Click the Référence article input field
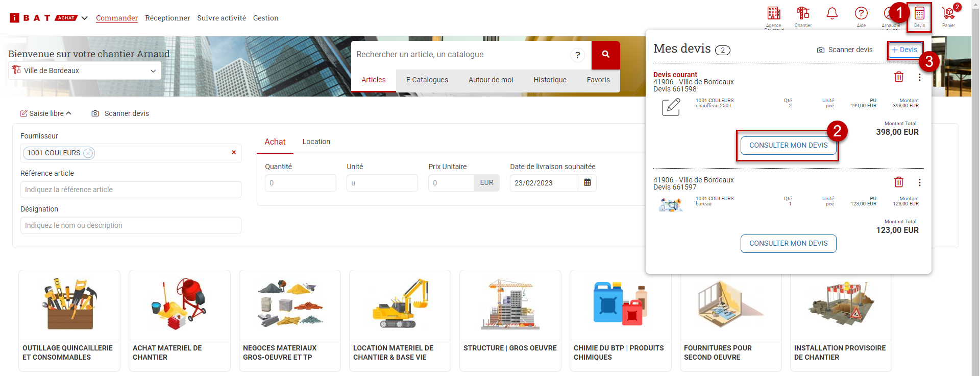The image size is (980, 376). pos(131,190)
